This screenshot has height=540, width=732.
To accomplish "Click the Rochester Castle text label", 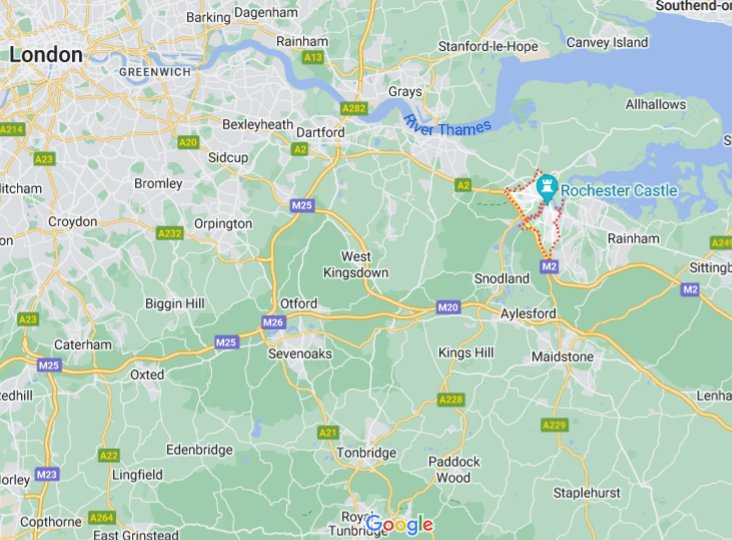I will coord(619,190).
